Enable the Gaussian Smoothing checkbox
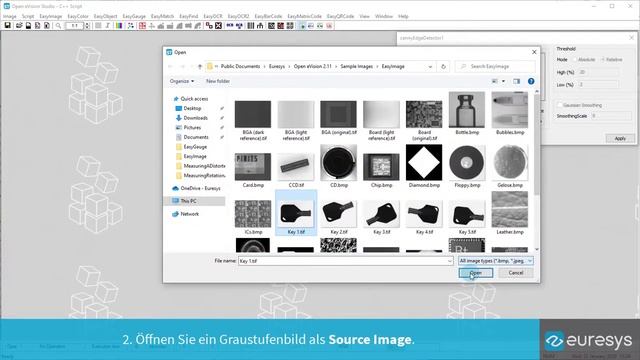 (560, 105)
